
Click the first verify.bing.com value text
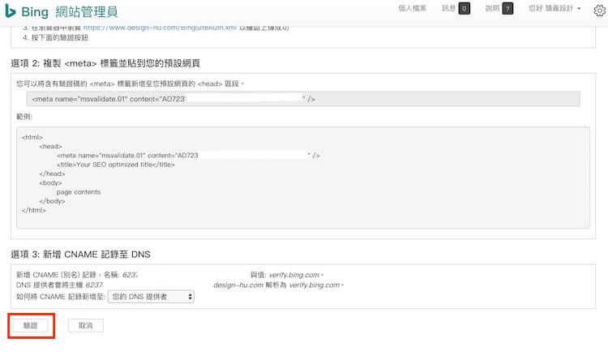coord(295,275)
